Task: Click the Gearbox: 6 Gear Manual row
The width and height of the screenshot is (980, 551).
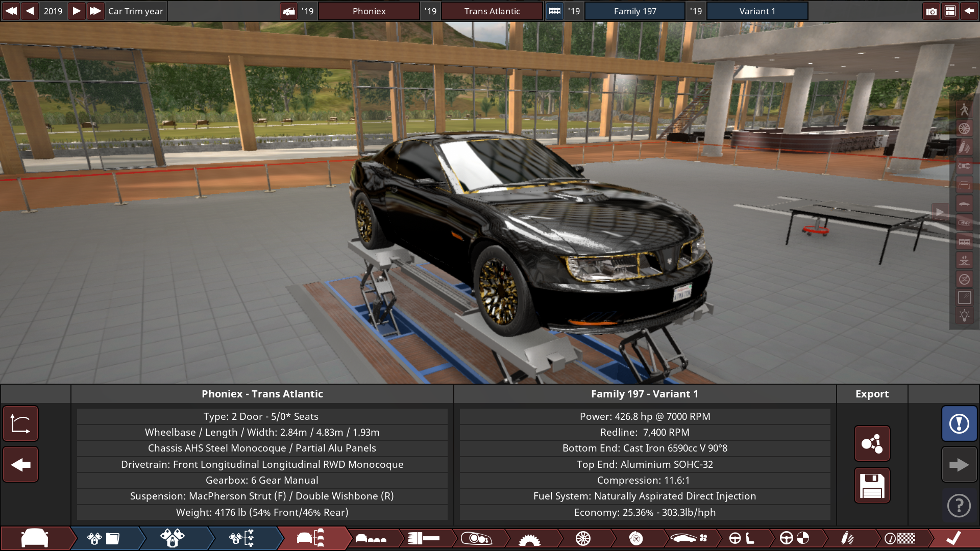Action: [262, 480]
